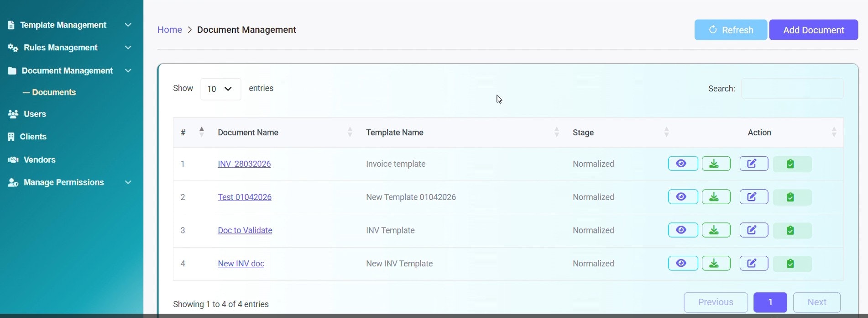The height and width of the screenshot is (318, 868).
Task: Expand Template Management chevron
Action: tap(128, 25)
